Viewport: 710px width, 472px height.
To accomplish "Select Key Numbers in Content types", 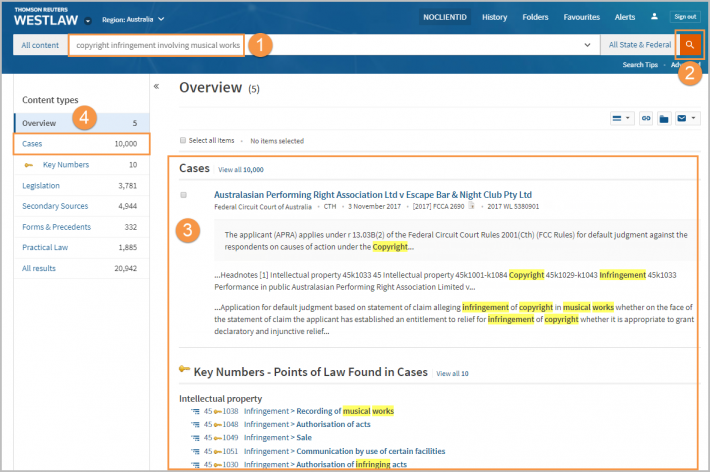I will click(82, 165).
